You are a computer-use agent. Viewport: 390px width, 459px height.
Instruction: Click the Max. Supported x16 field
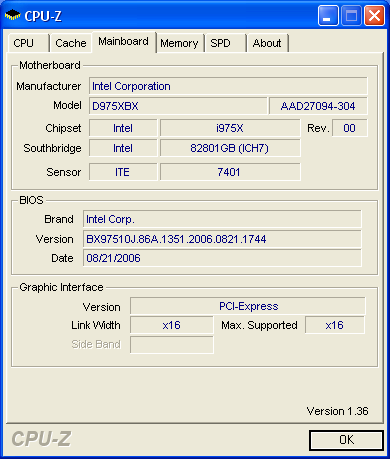coord(335,325)
